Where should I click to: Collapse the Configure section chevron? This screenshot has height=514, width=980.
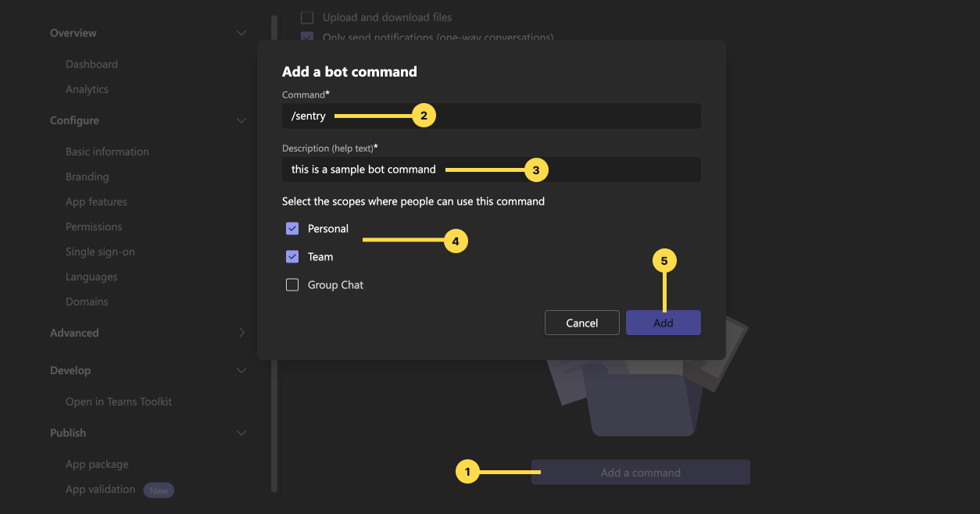coord(241,120)
